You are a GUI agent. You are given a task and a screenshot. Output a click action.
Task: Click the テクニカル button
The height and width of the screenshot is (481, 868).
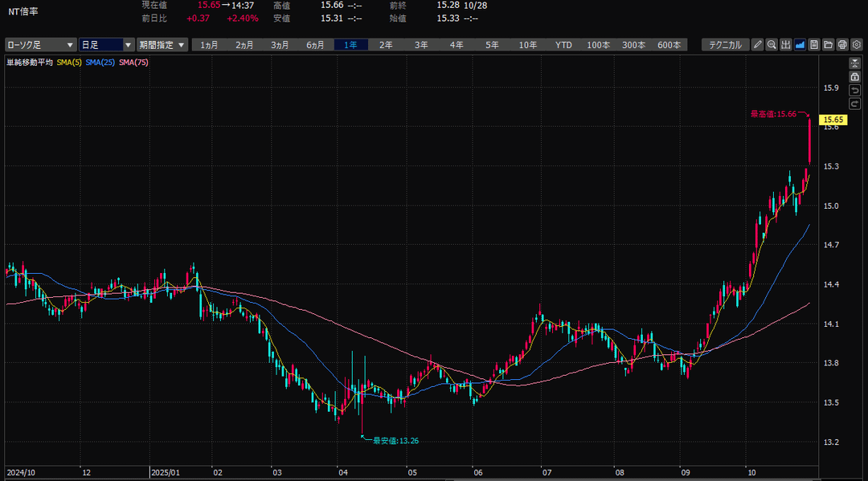[725, 45]
